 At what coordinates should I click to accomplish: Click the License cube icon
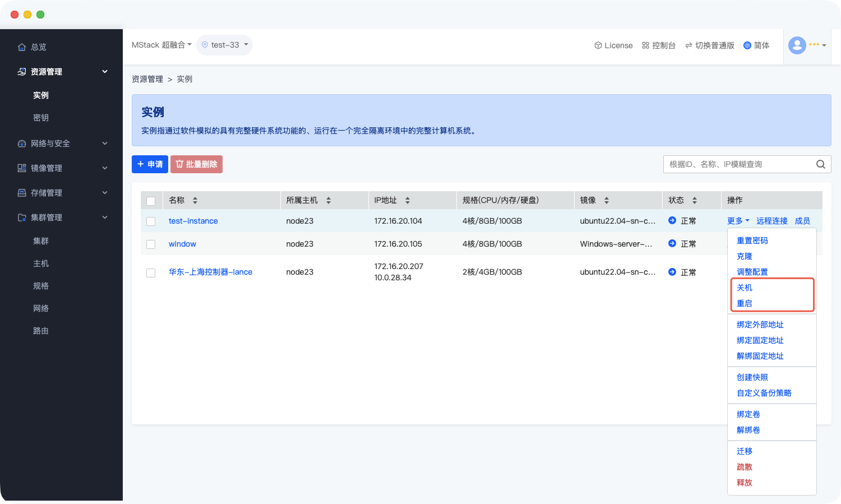[x=598, y=45]
